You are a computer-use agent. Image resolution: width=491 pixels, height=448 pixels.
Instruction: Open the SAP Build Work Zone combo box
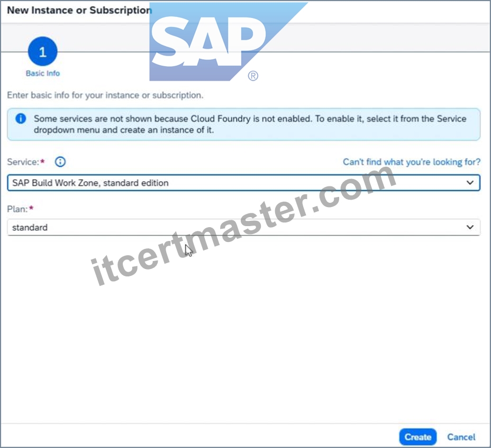(x=243, y=183)
